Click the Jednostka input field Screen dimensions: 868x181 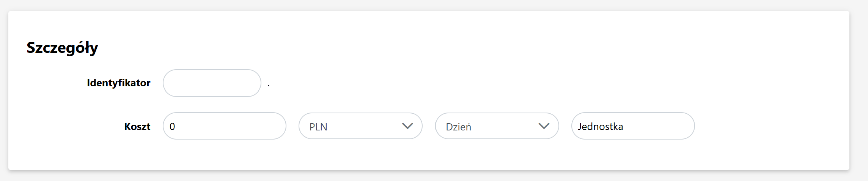633,126
